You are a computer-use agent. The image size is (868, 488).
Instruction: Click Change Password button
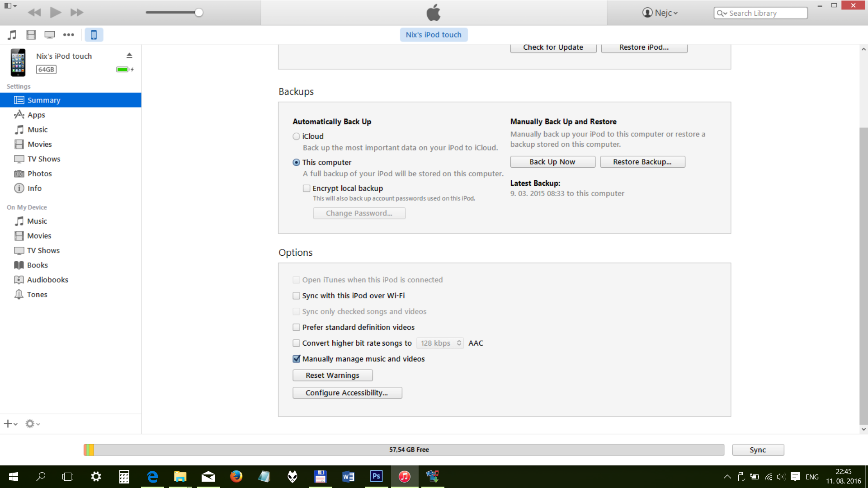359,213
